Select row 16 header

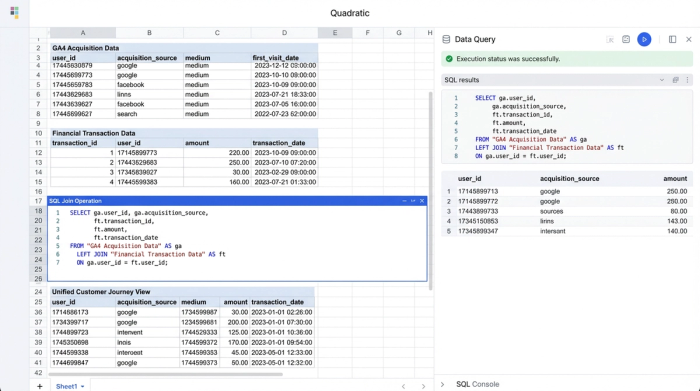pyautogui.click(x=38, y=191)
